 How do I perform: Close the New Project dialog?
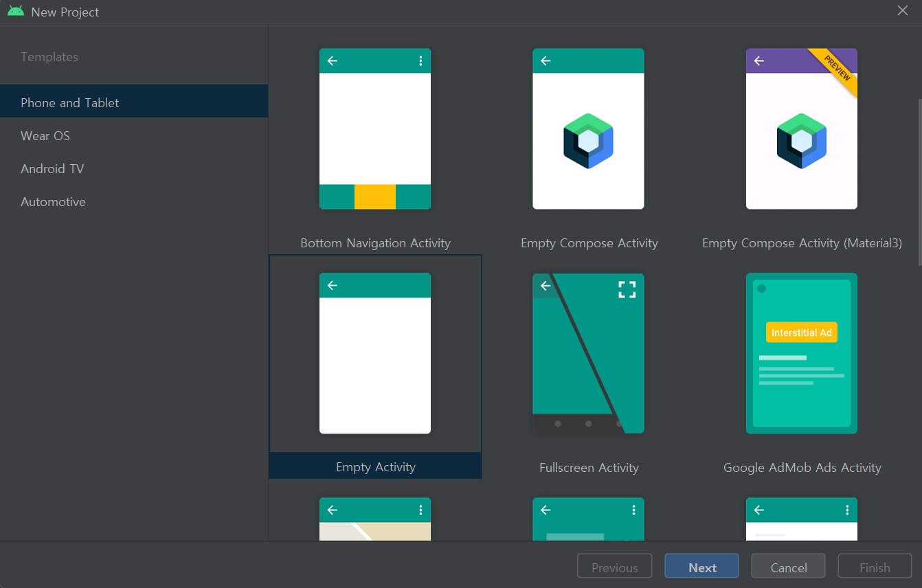click(x=903, y=10)
